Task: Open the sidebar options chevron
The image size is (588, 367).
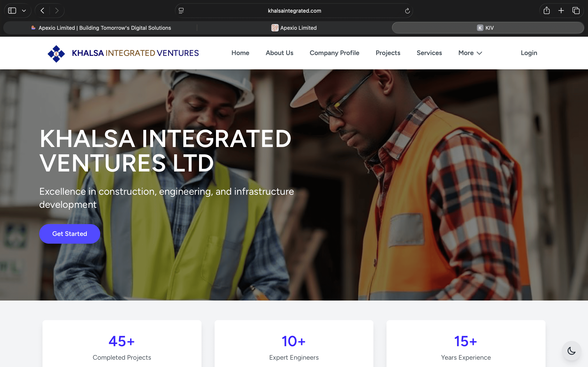Action: click(24, 10)
